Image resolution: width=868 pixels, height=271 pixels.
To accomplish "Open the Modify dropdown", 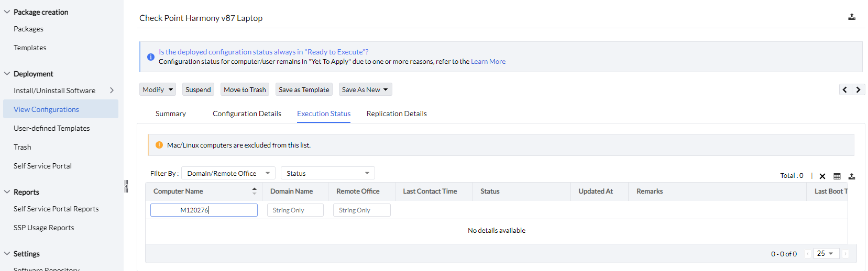I will click(157, 89).
